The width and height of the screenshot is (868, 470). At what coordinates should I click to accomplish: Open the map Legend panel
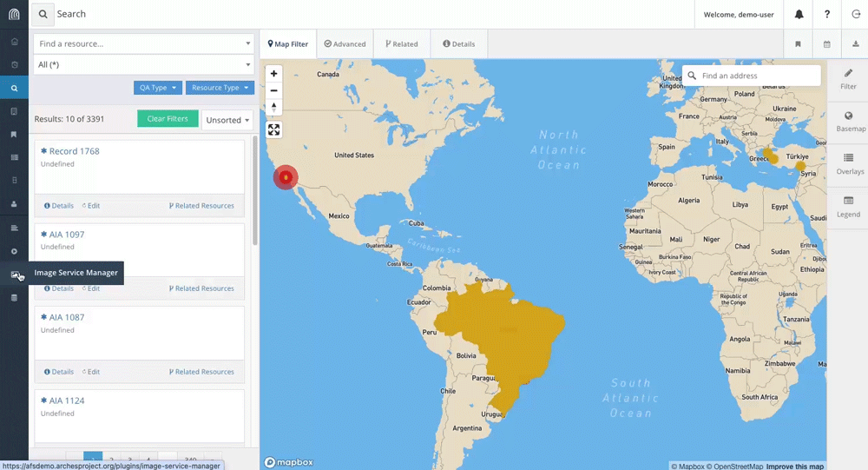coord(849,208)
